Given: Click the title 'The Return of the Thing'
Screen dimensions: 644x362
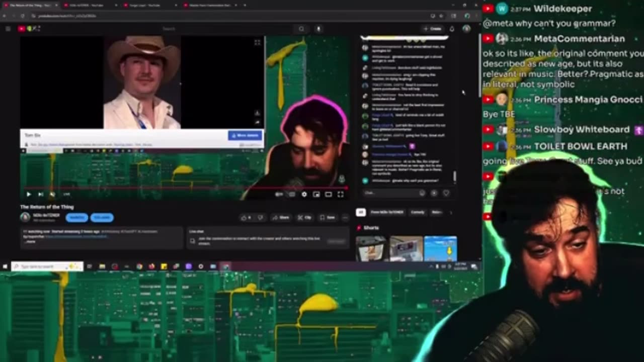Looking at the screenshot, I should [x=47, y=207].
